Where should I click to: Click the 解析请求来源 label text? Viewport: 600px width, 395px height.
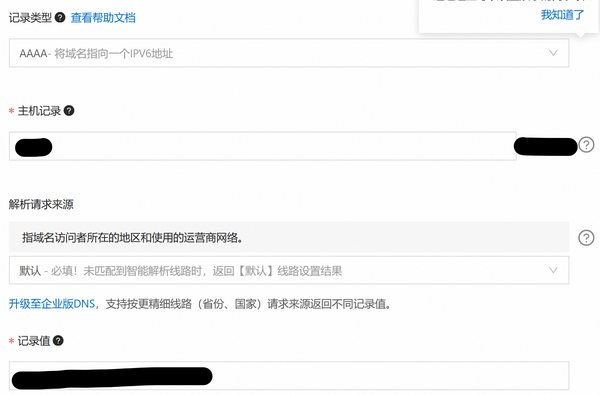click(x=41, y=204)
